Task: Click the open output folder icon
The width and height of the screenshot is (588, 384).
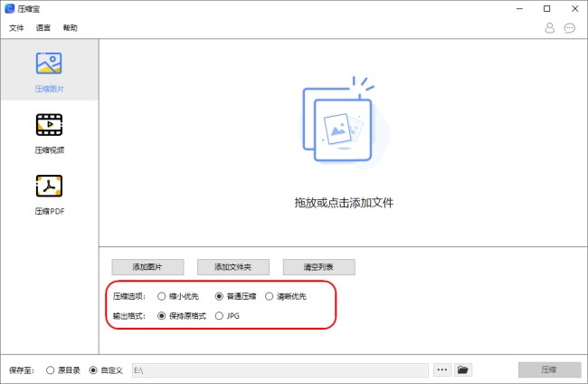Action: [464, 370]
